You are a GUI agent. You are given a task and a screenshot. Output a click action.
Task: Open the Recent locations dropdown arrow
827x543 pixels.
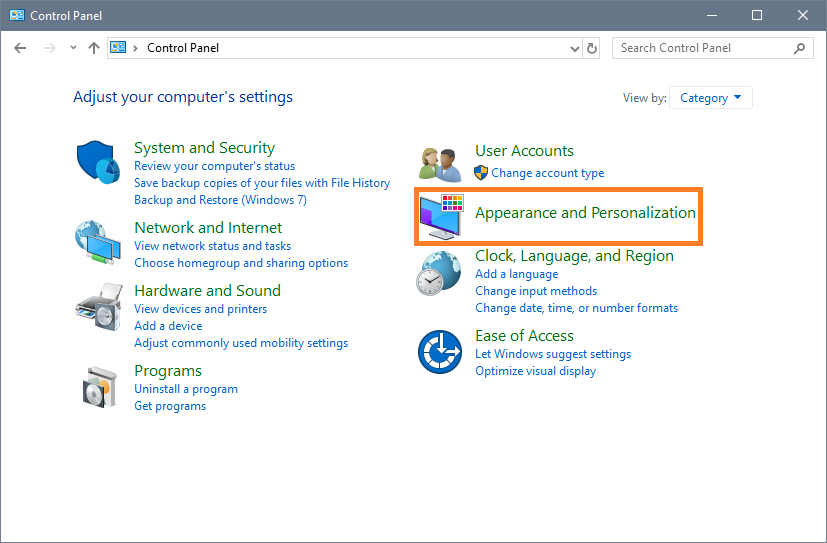(73, 48)
